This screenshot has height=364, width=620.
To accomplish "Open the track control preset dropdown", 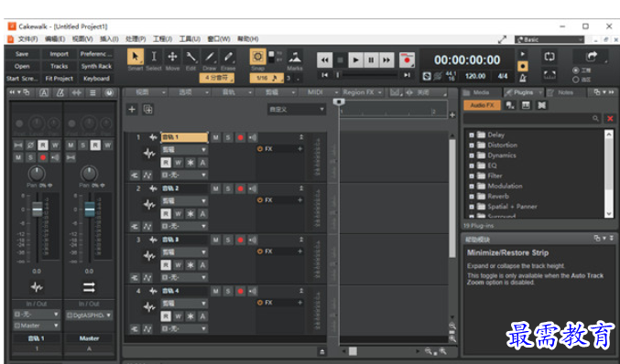I will [x=297, y=110].
